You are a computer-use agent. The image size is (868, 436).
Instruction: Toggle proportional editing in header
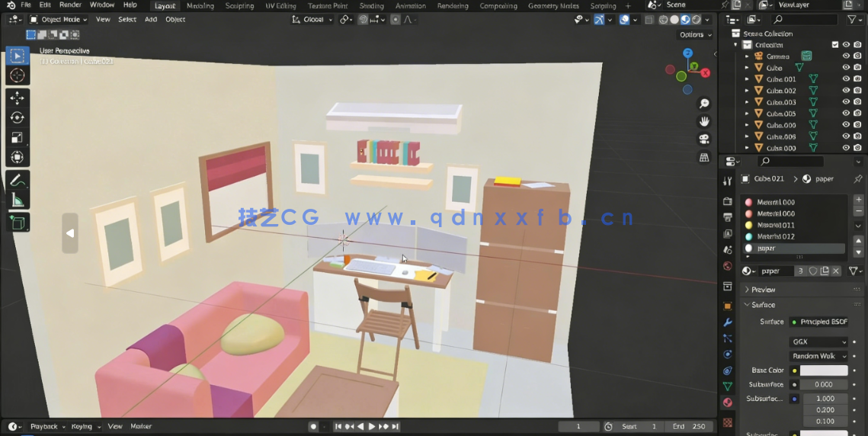396,19
